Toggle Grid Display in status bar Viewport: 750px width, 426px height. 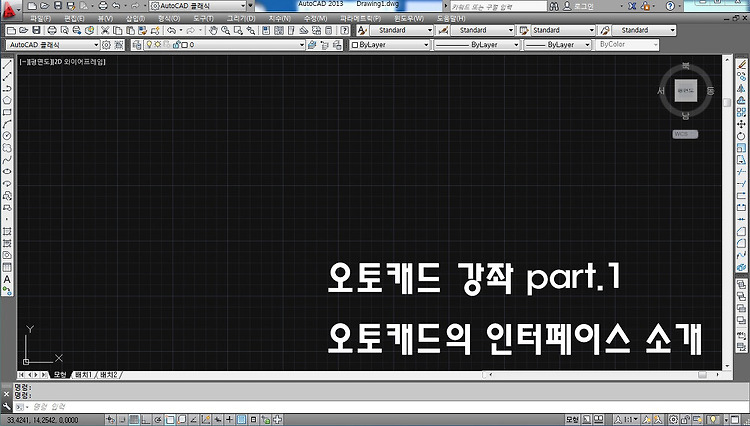point(134,420)
